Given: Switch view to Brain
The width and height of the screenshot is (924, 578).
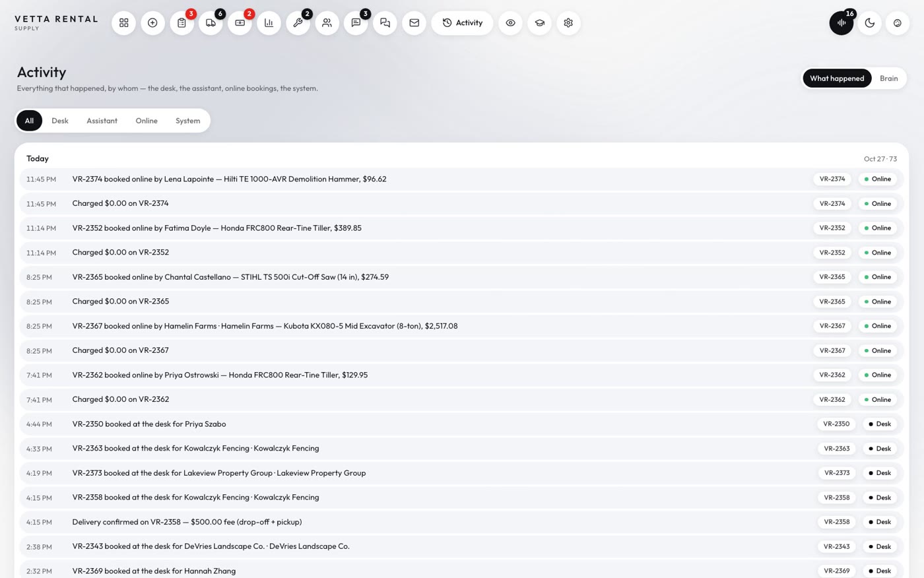Looking at the screenshot, I should (888, 79).
